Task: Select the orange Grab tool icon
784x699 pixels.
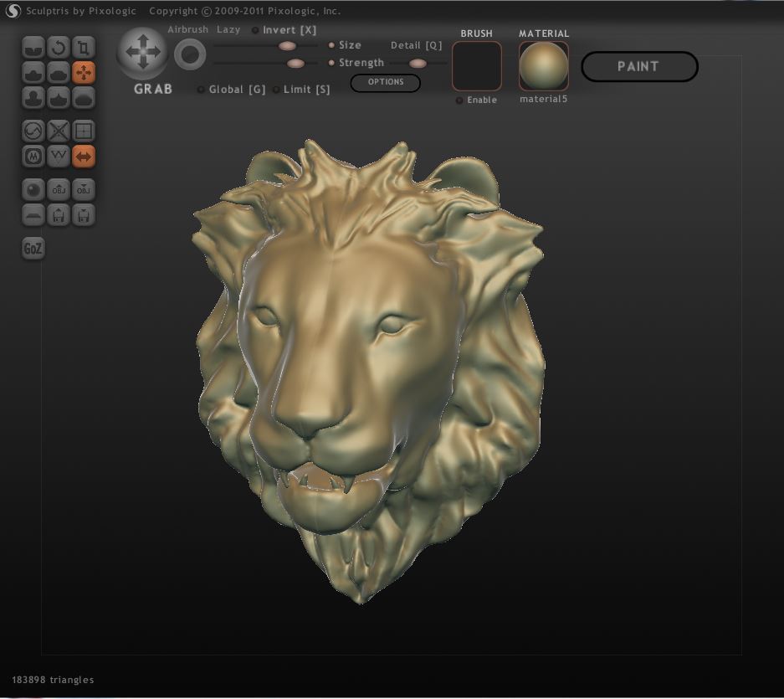Action: [x=84, y=73]
